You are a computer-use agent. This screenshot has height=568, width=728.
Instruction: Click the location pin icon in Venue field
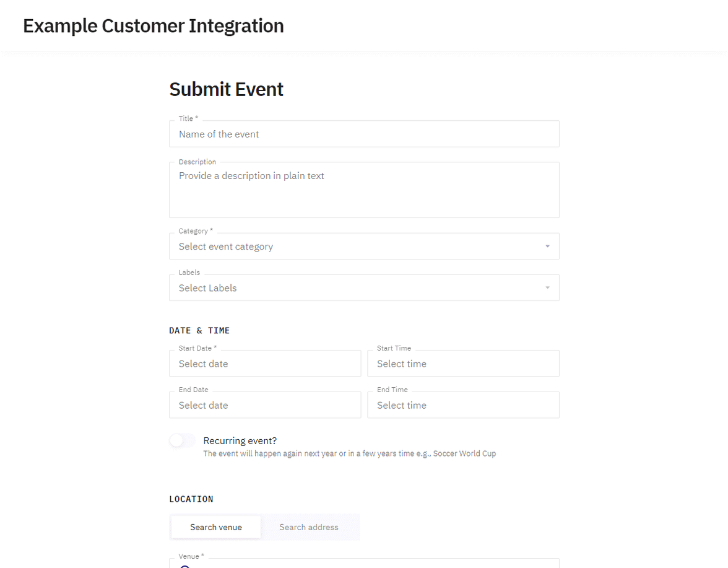pos(184,566)
